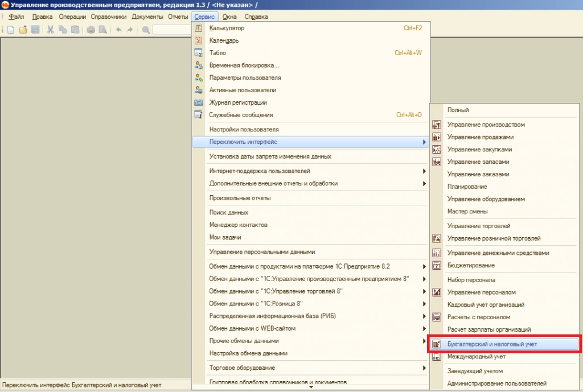This screenshot has height=392, width=583.
Task: Click the Copy toolbar icon
Action: [63, 30]
